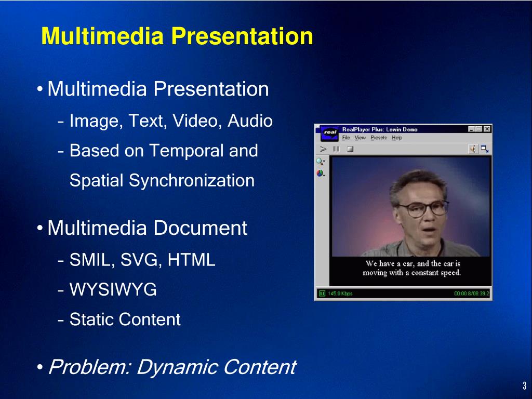Click the 'Image, Text, Video, Audio' line
Image resolution: width=532 pixels, height=399 pixels.
pyautogui.click(x=170, y=121)
